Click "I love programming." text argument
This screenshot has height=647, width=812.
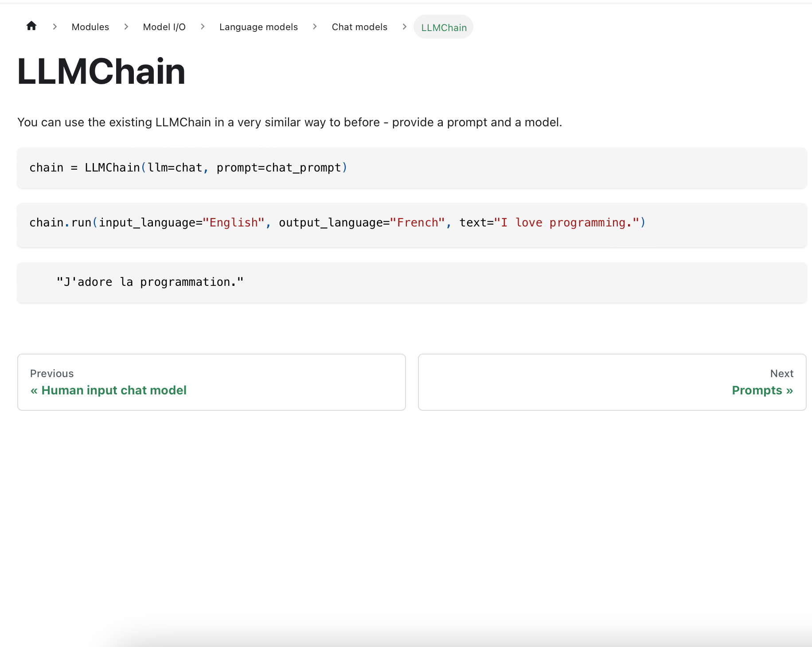pyautogui.click(x=567, y=222)
